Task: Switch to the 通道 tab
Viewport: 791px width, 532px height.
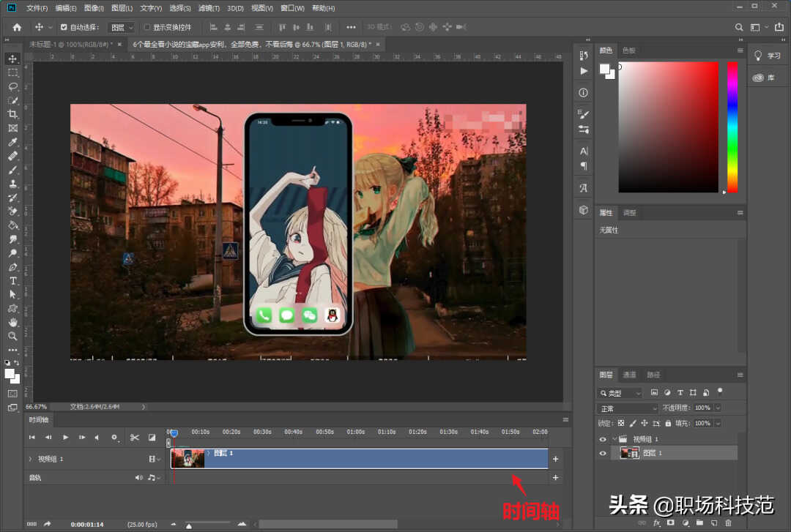Action: [x=629, y=375]
